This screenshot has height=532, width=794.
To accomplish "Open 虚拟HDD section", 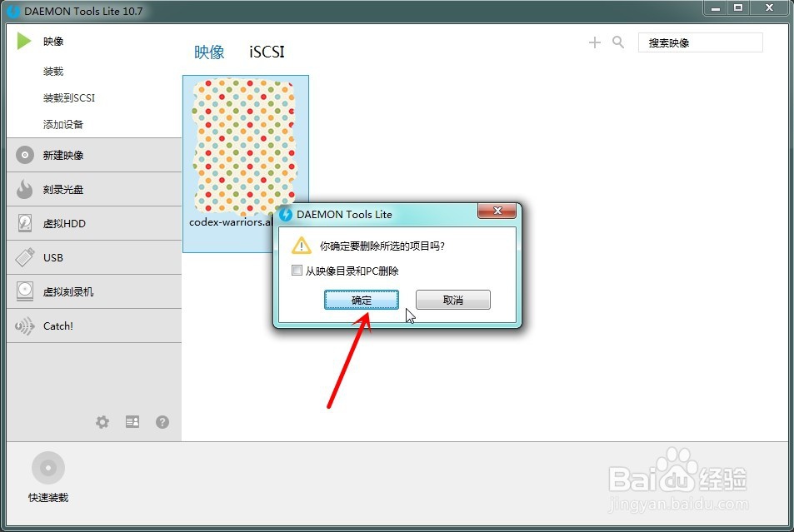I will click(94, 223).
